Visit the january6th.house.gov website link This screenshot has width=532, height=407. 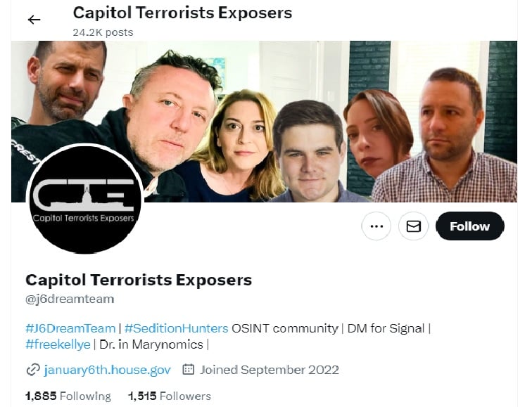tap(107, 370)
